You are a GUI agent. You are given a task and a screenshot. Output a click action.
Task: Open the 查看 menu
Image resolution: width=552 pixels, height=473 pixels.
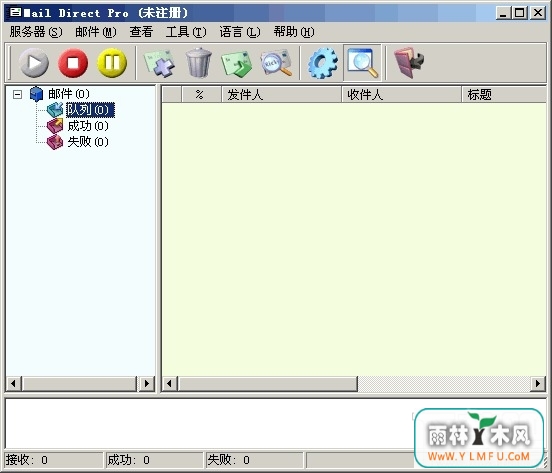pos(141,32)
